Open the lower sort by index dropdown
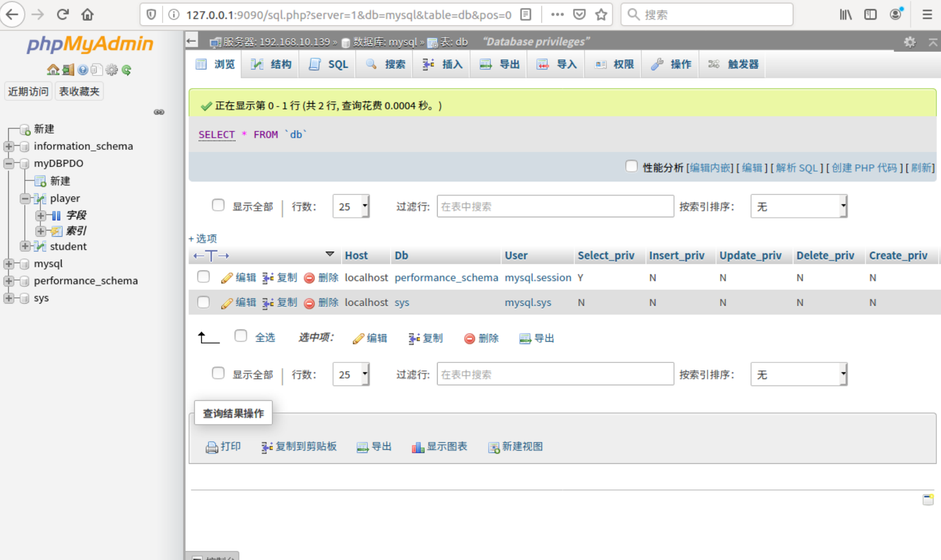This screenshot has height=560, width=941. pos(799,374)
